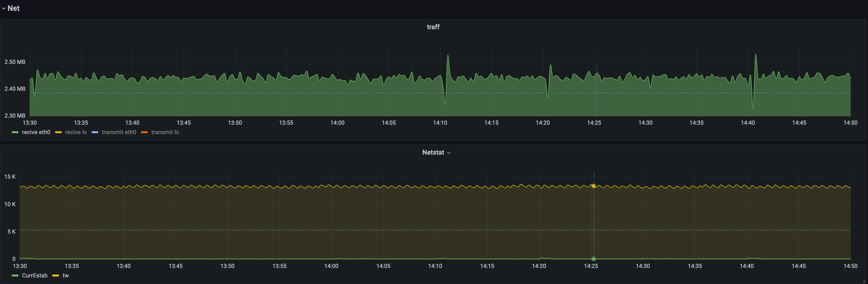
Task: Open the traff panel title menu
Action: (x=433, y=27)
